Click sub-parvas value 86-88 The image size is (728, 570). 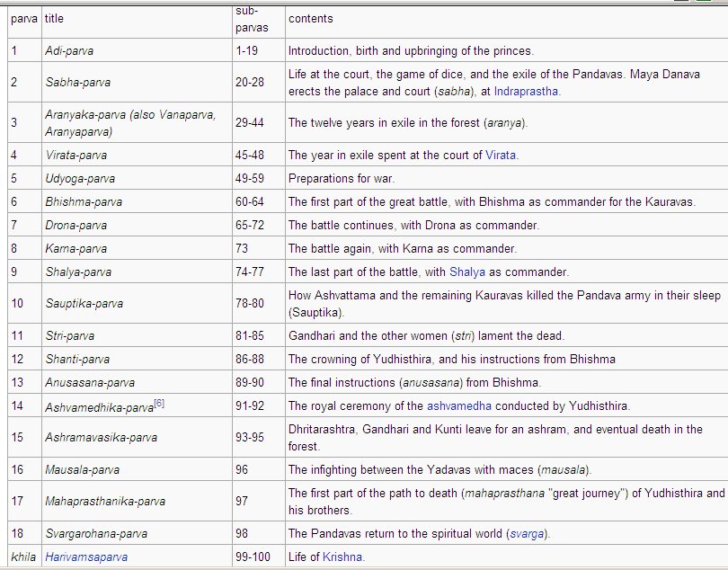click(249, 359)
